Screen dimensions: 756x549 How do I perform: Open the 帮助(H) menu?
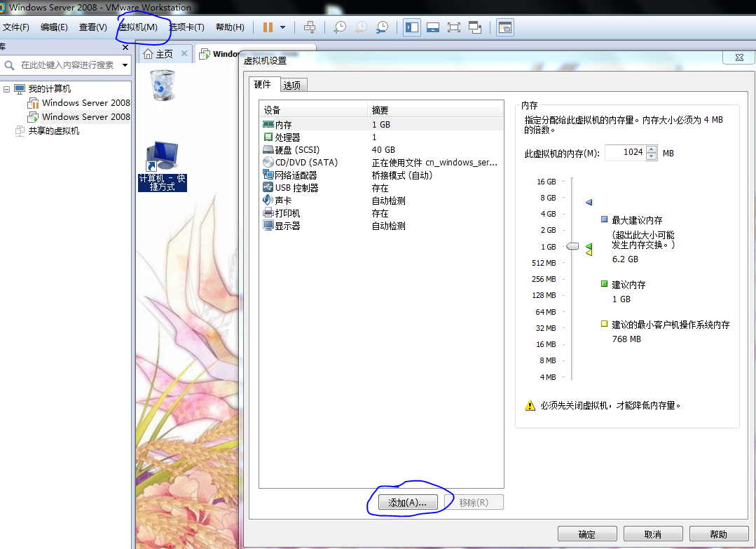click(x=230, y=27)
